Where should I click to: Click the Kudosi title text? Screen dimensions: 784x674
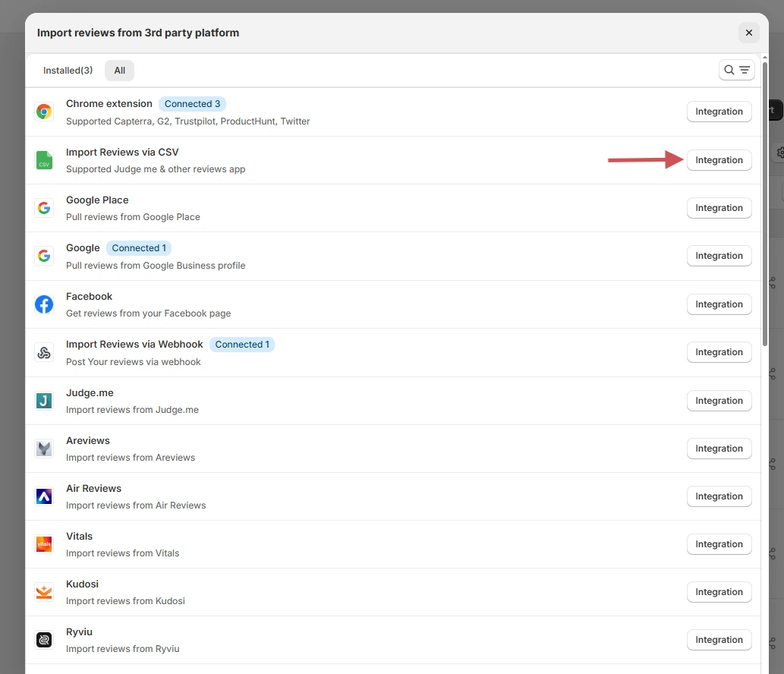[82, 584]
